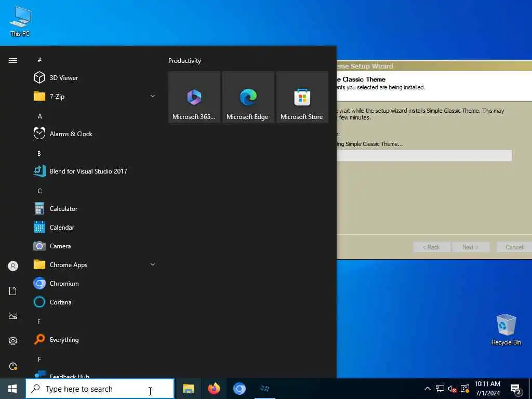Start the Camera app
The height and width of the screenshot is (399, 532).
coord(95,246)
